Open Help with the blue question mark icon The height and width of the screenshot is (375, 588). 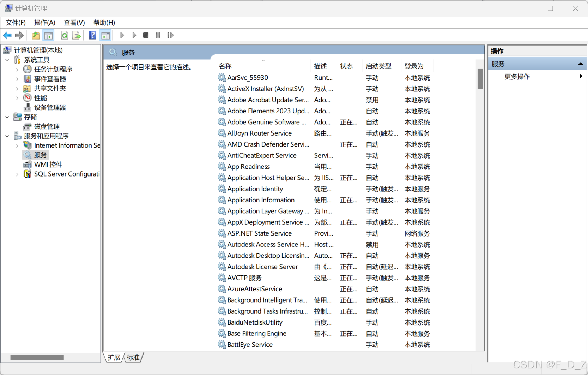pyautogui.click(x=92, y=35)
